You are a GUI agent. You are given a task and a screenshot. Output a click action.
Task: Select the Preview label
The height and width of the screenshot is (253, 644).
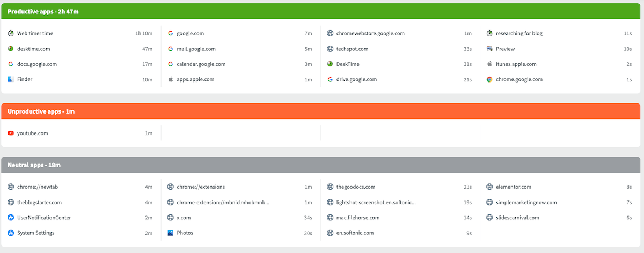point(505,49)
